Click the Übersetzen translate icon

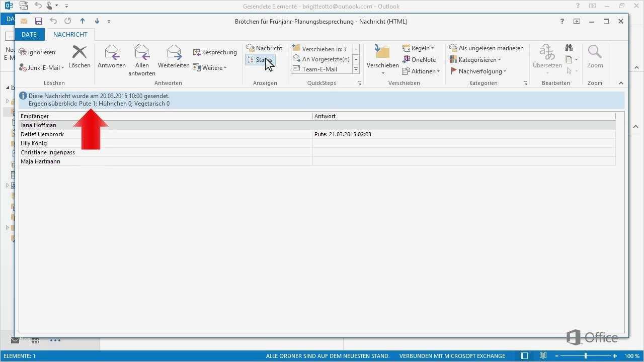[x=547, y=58]
